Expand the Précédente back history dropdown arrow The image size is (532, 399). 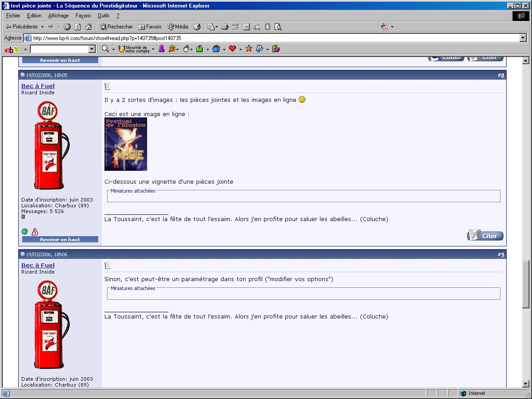pos(42,27)
